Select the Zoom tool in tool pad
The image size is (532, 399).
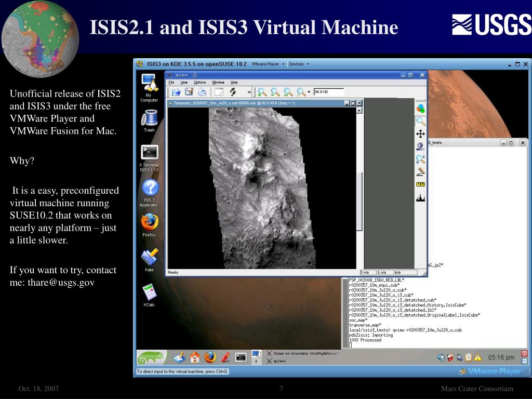coord(420,121)
